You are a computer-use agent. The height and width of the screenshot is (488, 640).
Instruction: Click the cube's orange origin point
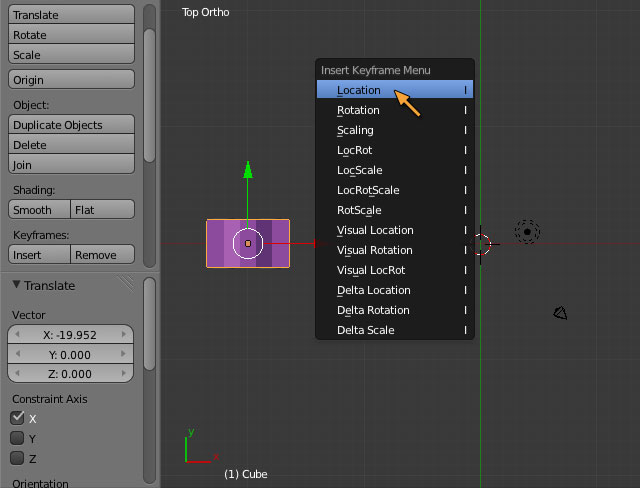pos(248,243)
